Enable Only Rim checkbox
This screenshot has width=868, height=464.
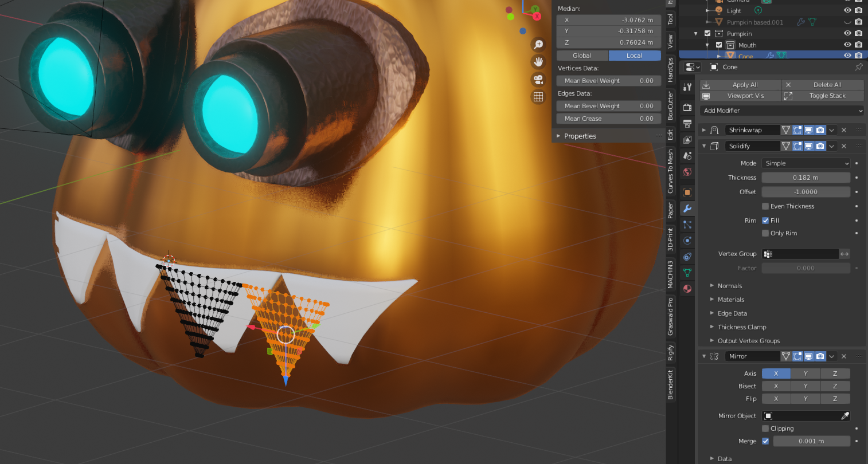click(x=765, y=233)
